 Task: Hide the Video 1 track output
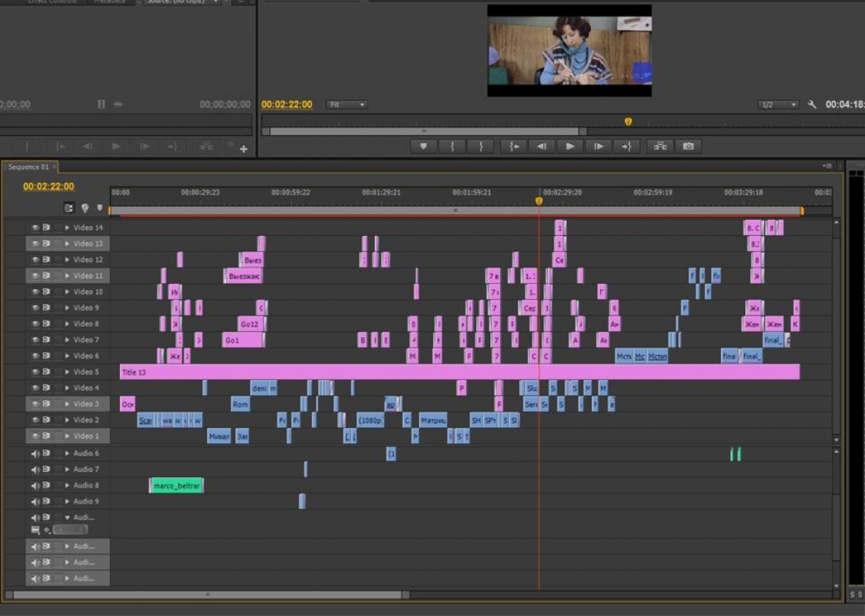[36, 435]
